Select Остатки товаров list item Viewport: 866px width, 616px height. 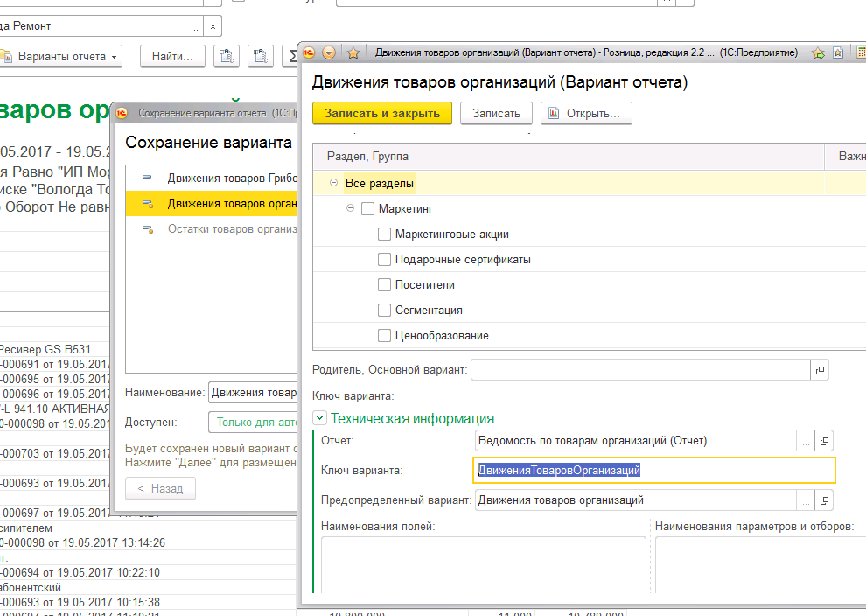coord(227,229)
